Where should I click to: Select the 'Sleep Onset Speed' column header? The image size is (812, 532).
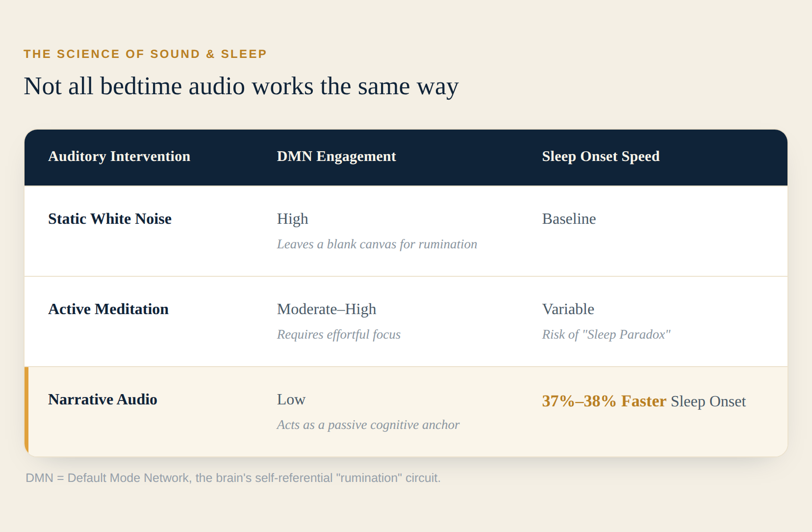tap(601, 156)
